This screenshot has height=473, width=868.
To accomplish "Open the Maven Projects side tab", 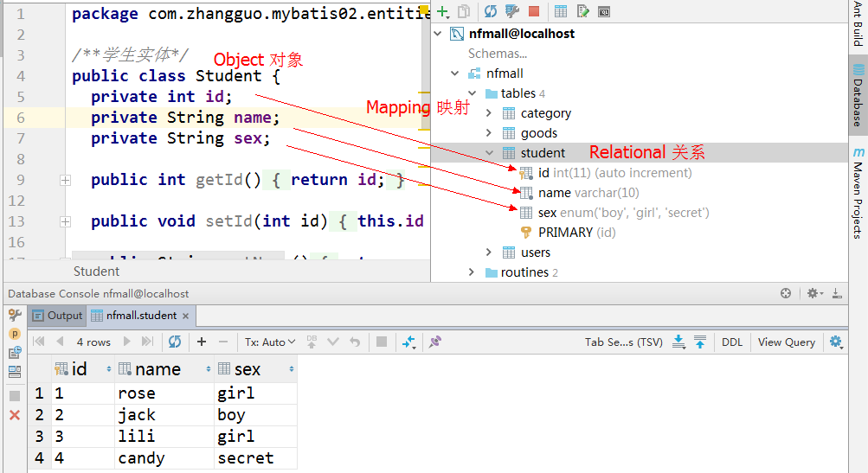I will 858,193.
